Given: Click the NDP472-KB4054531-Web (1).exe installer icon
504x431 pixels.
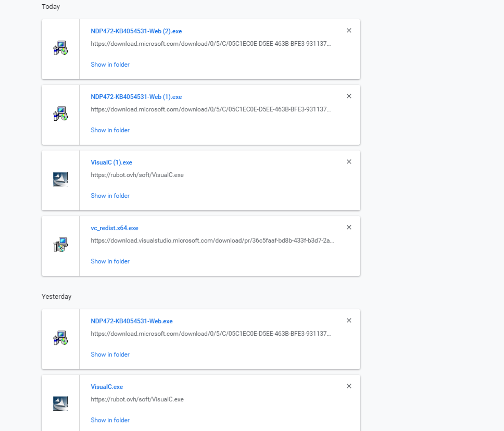Looking at the screenshot, I should click(60, 113).
